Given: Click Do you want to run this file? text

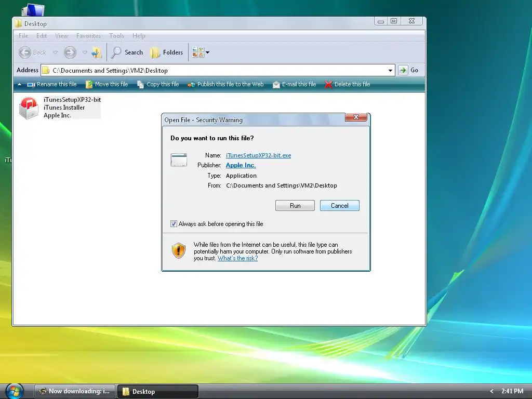Looking at the screenshot, I should point(212,138).
